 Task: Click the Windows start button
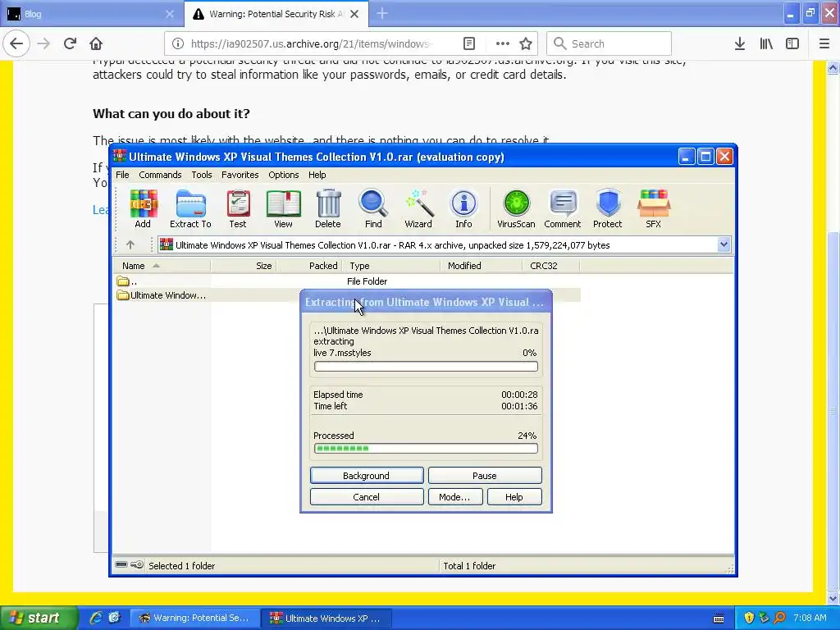(38, 618)
